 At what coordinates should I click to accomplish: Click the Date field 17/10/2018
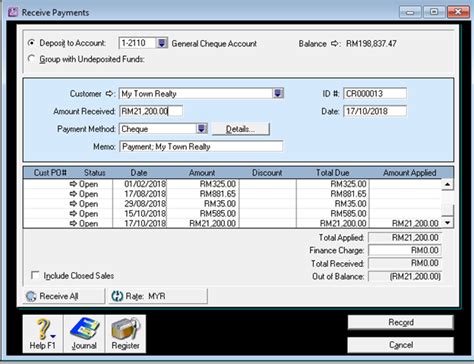(375, 111)
